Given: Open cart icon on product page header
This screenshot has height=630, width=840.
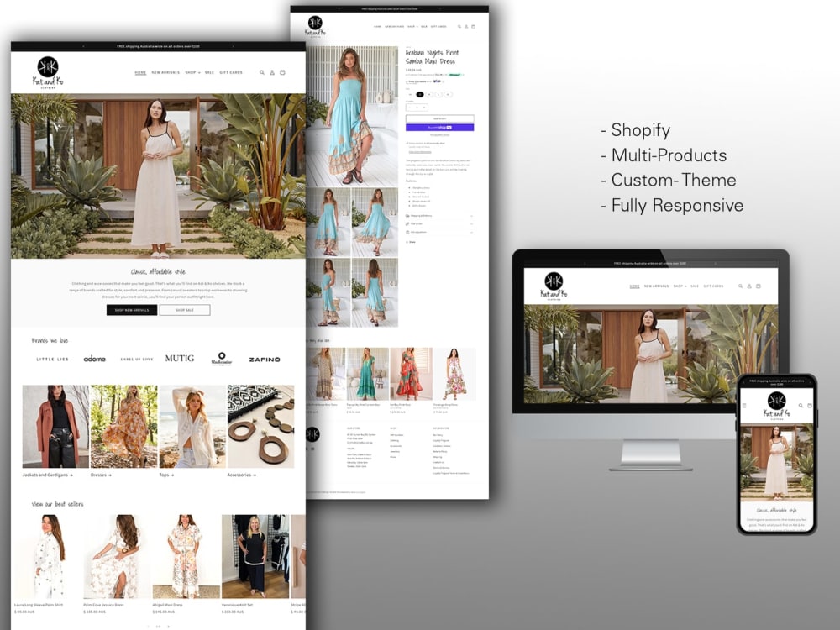Looking at the screenshot, I should 473,26.
